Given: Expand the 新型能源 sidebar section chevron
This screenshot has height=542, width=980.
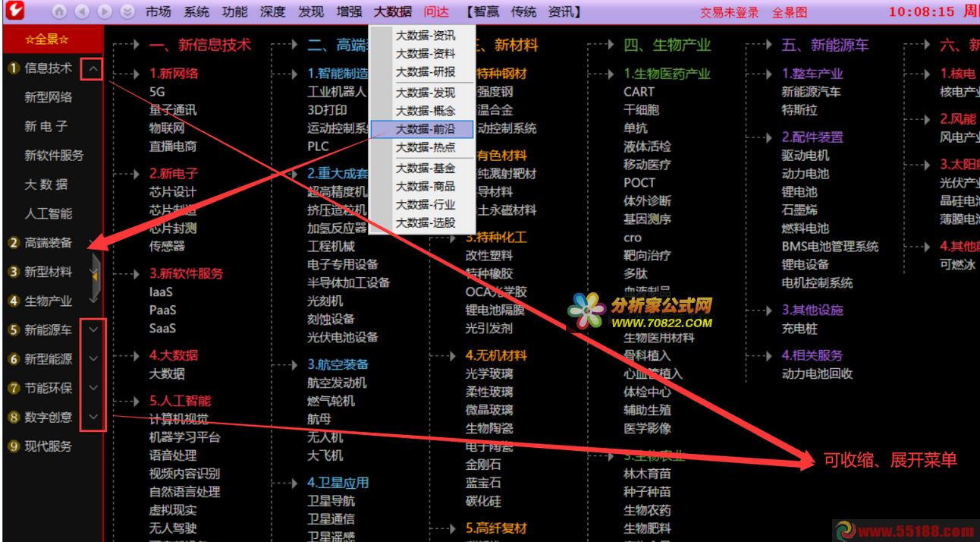Looking at the screenshot, I should [x=93, y=358].
